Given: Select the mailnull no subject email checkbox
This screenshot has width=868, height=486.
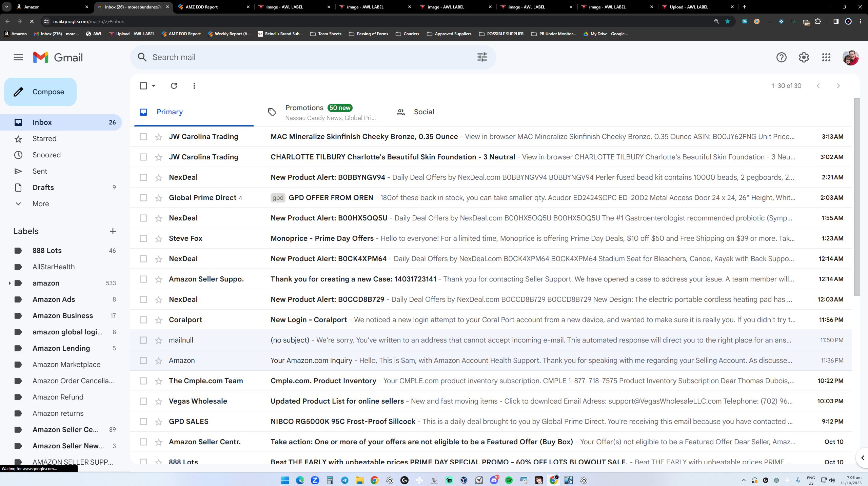Looking at the screenshot, I should coord(143,340).
